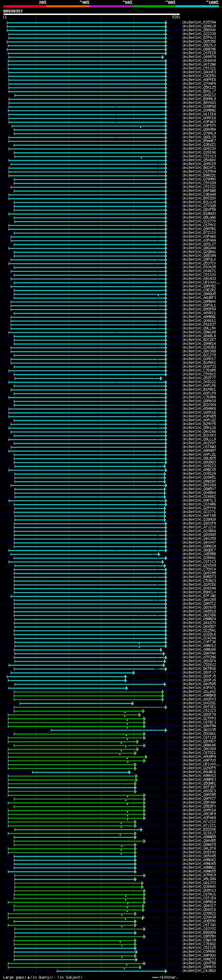Select label UniRef100_A9NU46
This screenshot has width=222, height=980.
pyautogui.click(x=199, y=649)
